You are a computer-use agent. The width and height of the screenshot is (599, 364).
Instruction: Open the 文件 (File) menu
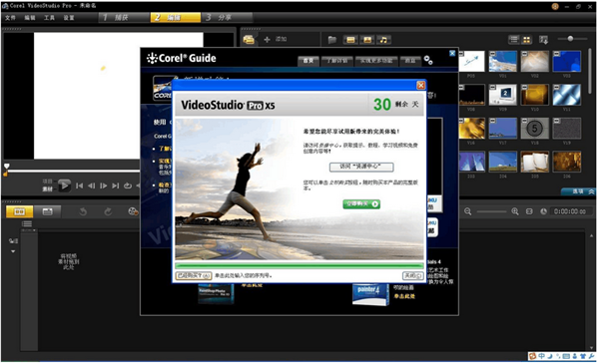click(x=10, y=18)
